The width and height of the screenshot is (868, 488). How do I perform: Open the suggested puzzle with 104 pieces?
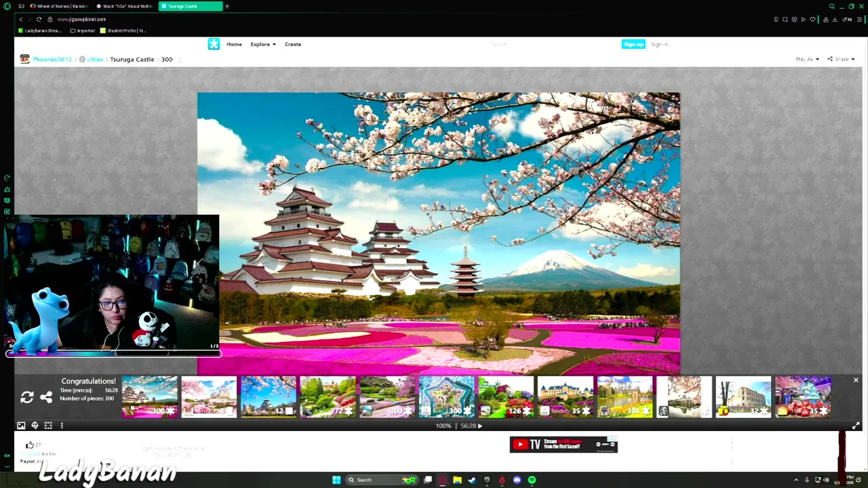click(x=625, y=396)
